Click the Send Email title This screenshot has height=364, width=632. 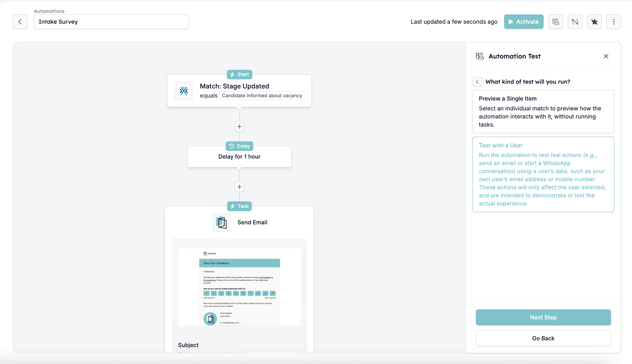252,222
